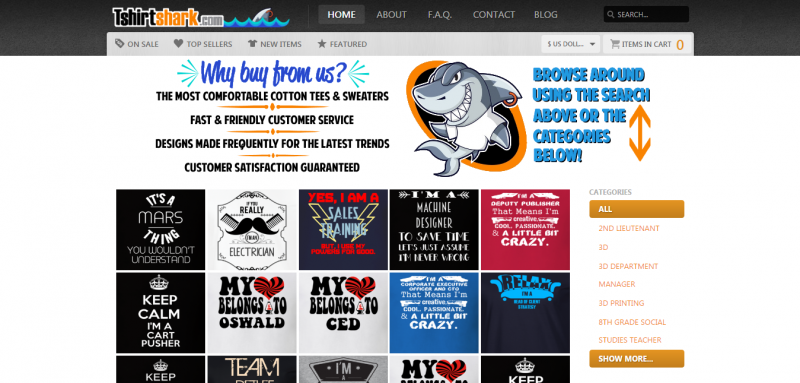Select the All categories button
This screenshot has height=383, width=800.
[x=636, y=209]
